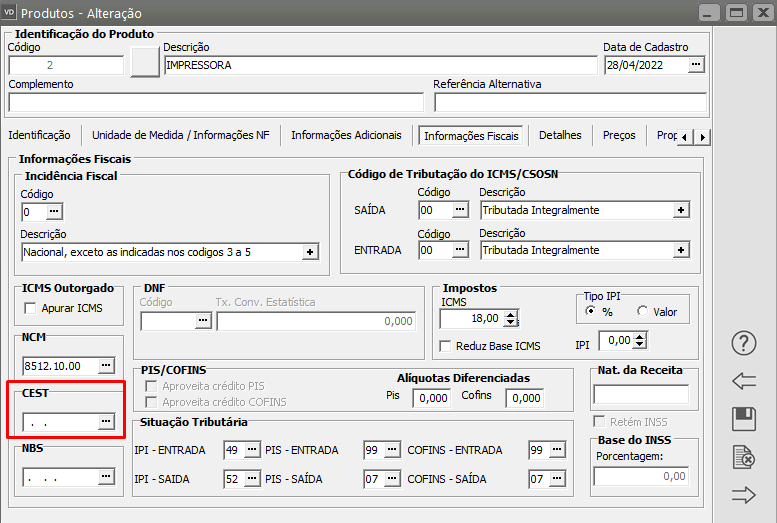
Task: Go to next record with right arrow
Action: [x=744, y=494]
